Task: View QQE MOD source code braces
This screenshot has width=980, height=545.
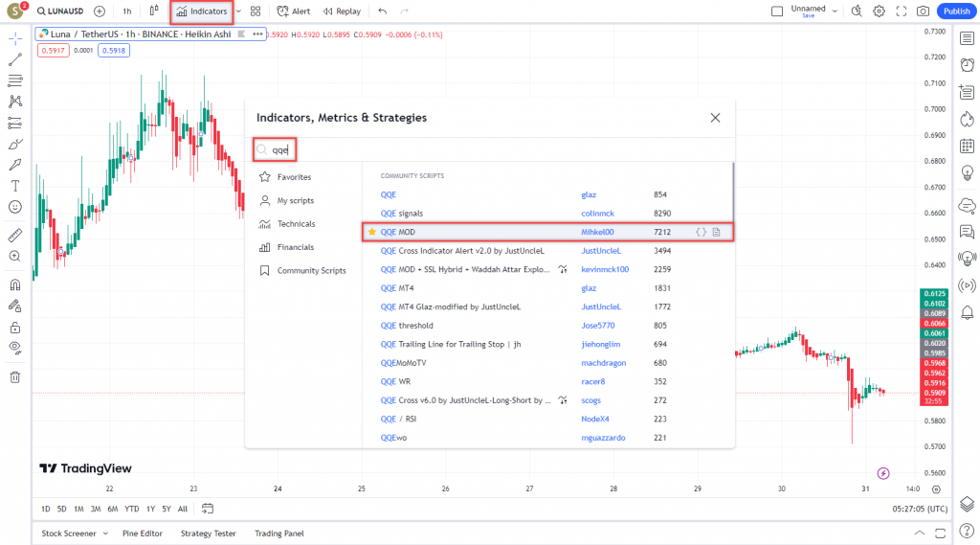Action: 702,232
